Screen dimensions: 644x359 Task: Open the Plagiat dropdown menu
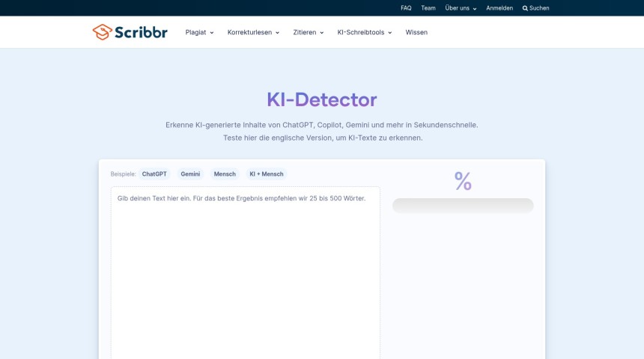199,32
